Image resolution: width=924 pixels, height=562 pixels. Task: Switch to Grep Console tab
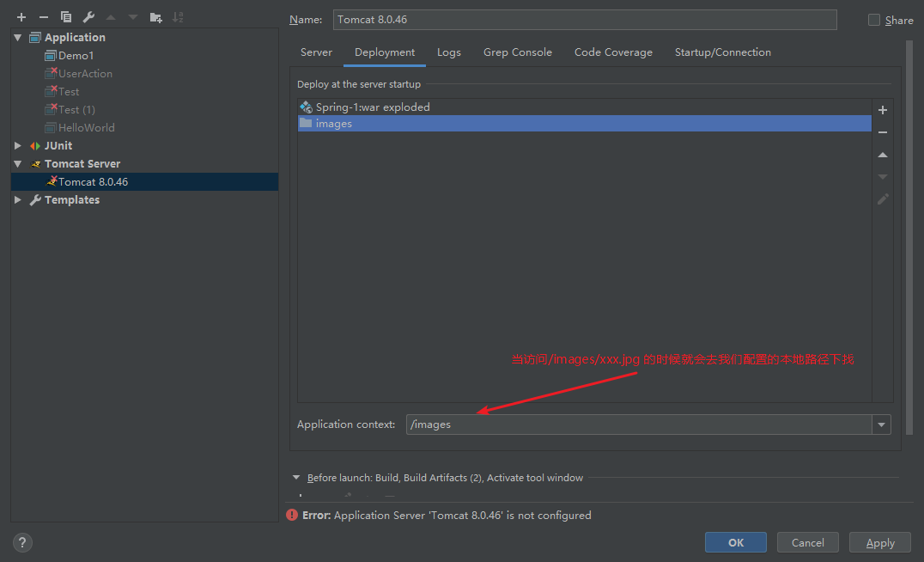518,52
